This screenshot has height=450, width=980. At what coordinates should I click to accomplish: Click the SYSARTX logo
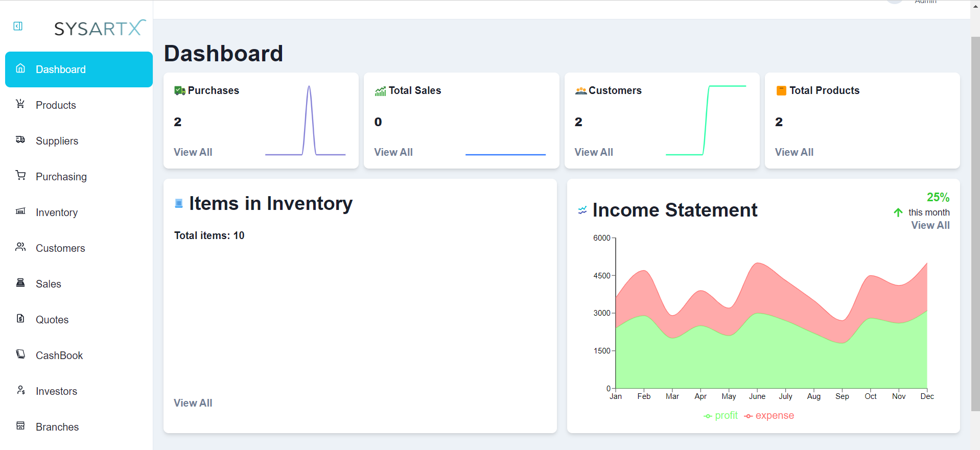pos(100,28)
